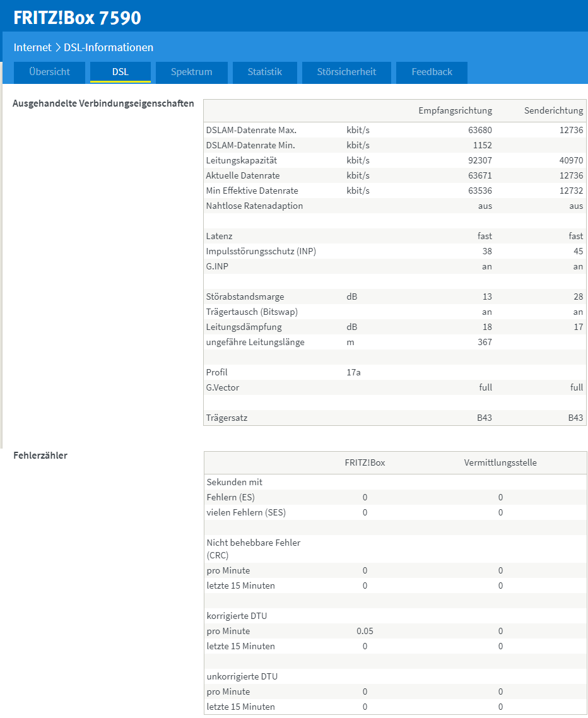
Task: Select the FRITZ!Box column header in Fehlerzähler
Action: 365,462
